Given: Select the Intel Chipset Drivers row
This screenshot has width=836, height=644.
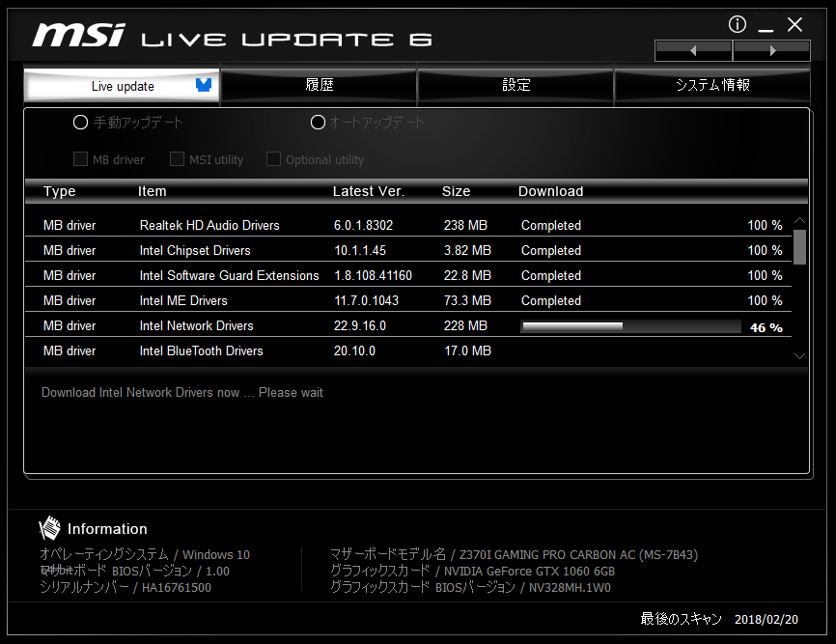Looking at the screenshot, I should [408, 250].
